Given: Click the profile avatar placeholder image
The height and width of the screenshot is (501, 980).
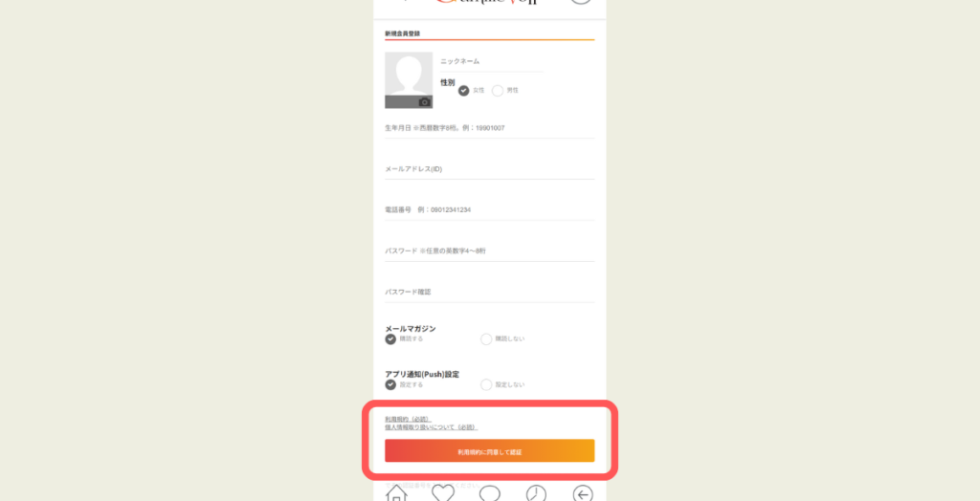Looking at the screenshot, I should (409, 78).
